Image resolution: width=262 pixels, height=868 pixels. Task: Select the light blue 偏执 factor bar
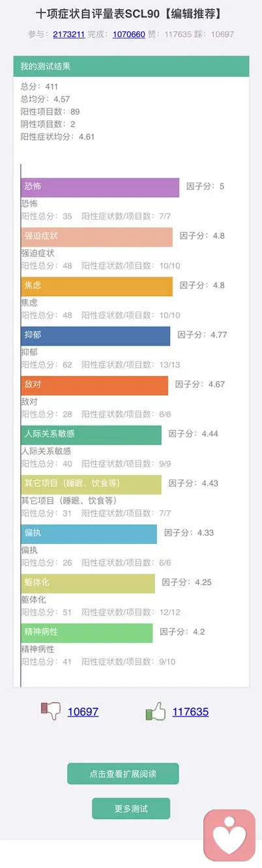[89, 534]
